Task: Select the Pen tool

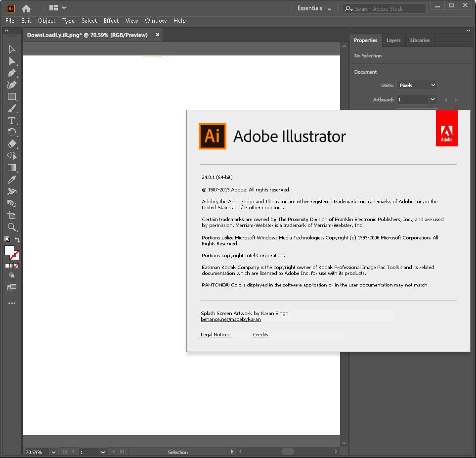Action: click(x=12, y=73)
